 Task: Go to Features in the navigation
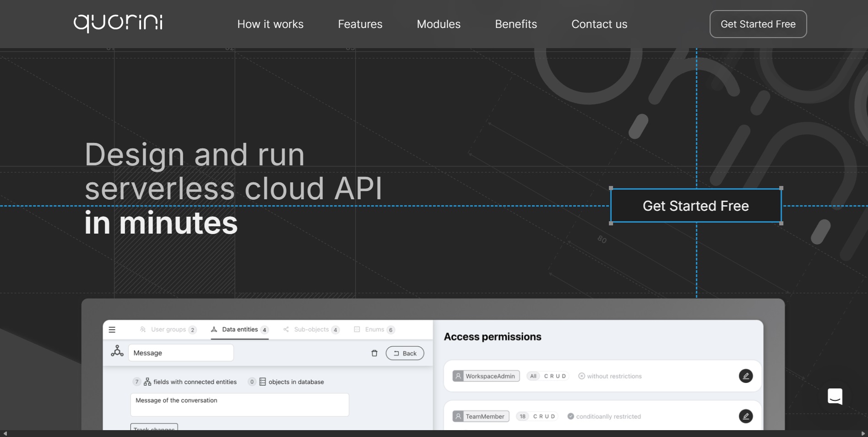(360, 24)
